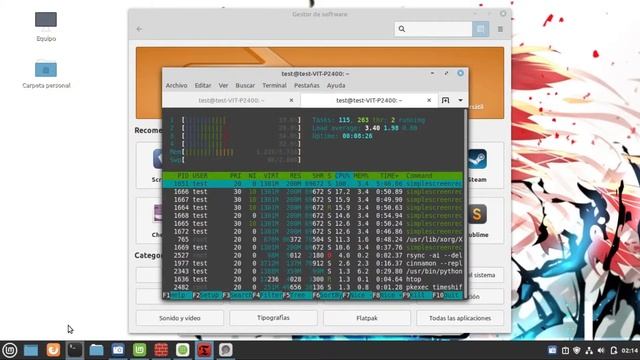Click F6 SortBy in htop function bar
The image size is (640, 360).
pos(327,295)
